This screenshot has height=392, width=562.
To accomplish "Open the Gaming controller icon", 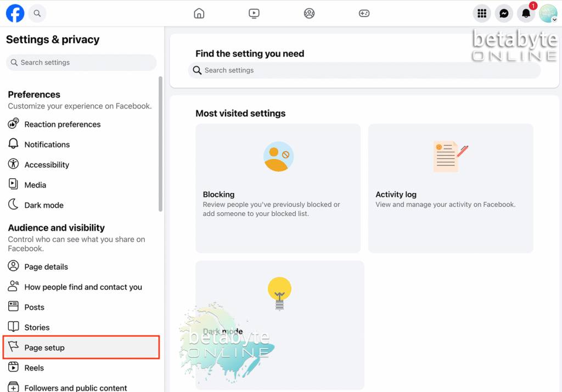I will (364, 13).
